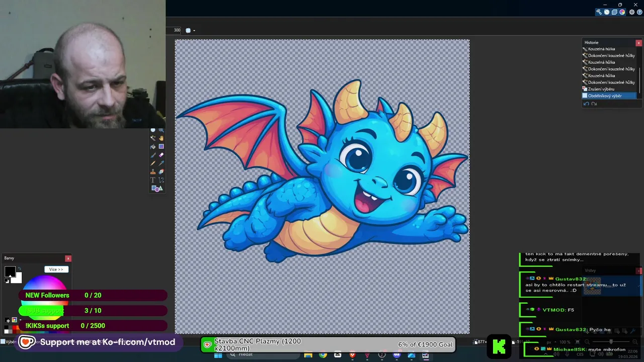
Task: Click the taskbar search box
Action: coord(263,355)
